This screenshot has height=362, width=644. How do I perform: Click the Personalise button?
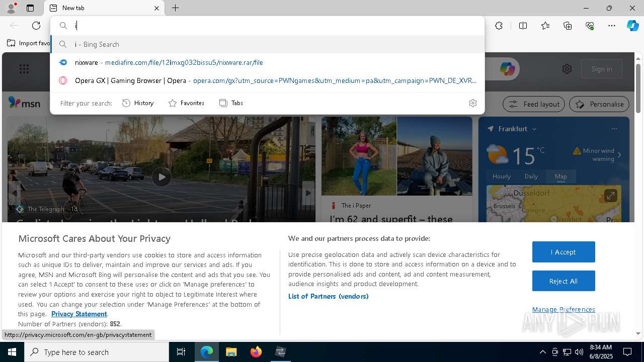pos(599,104)
